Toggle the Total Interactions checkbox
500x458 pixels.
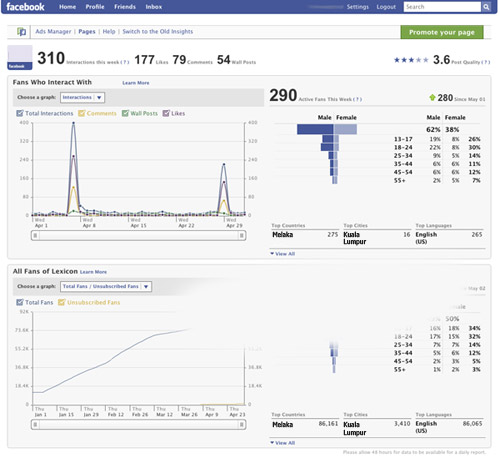[20, 113]
